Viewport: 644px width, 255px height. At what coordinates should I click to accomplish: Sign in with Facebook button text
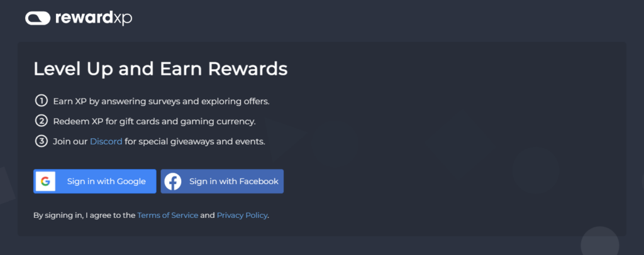point(234,182)
